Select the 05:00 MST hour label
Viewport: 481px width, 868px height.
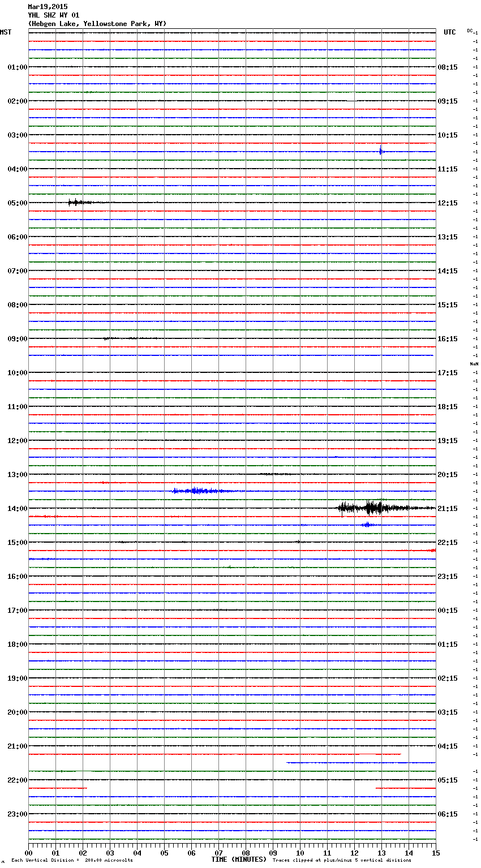[17, 203]
